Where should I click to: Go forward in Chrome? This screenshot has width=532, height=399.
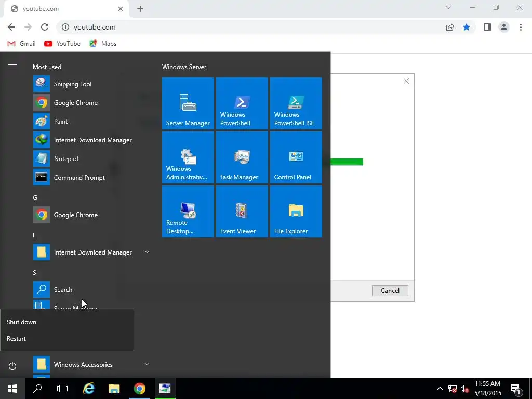pos(28,27)
